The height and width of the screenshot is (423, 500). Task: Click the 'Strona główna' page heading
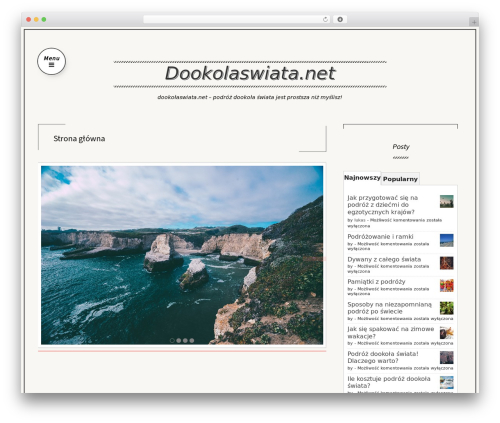point(79,139)
